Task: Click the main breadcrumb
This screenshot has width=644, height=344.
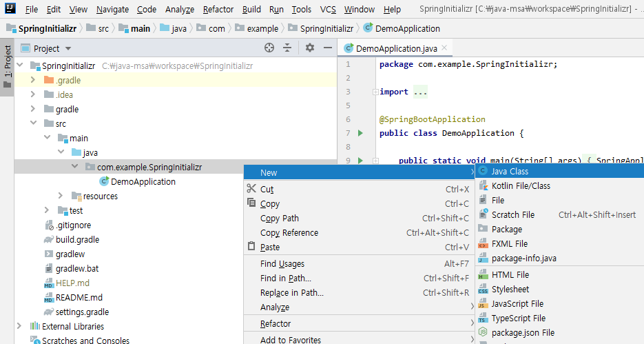Action: (135, 28)
